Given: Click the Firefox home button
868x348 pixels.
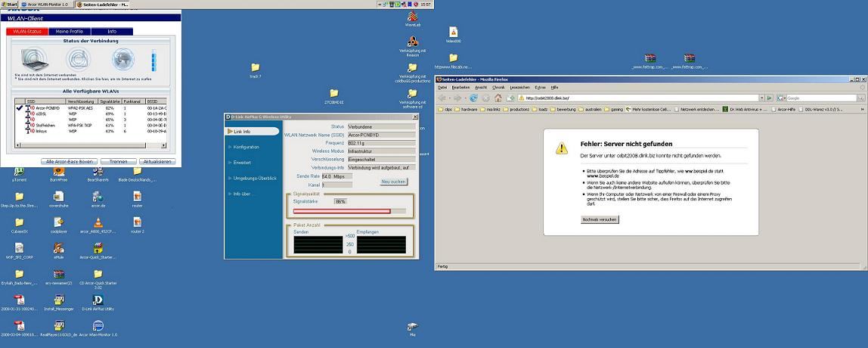Looking at the screenshot, I should point(498,98).
